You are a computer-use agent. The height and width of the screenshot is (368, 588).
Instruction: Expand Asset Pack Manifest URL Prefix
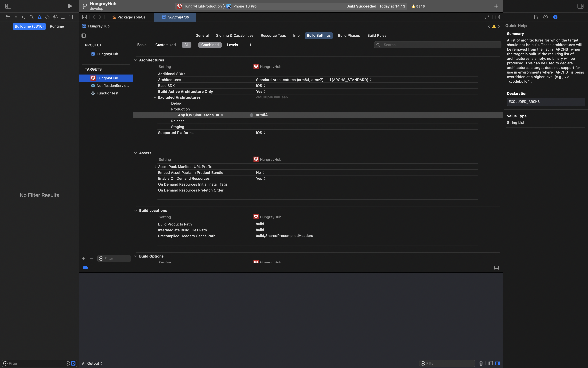155,167
